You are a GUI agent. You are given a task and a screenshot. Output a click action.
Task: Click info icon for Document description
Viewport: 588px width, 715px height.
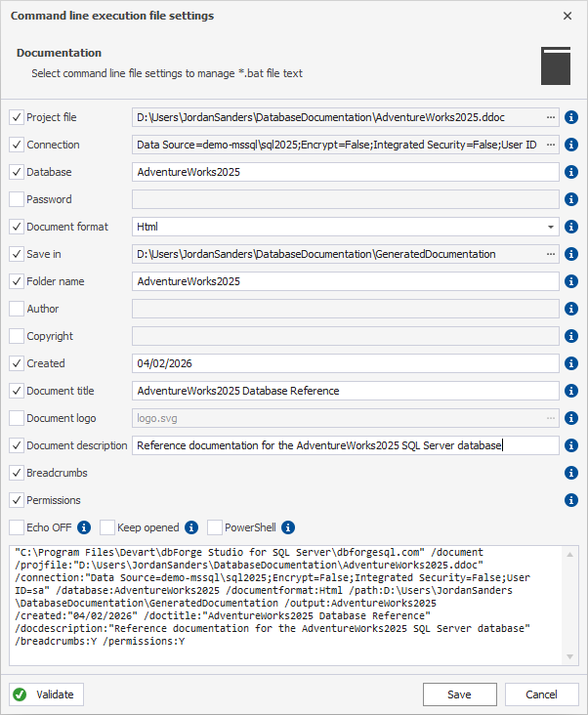click(x=571, y=445)
